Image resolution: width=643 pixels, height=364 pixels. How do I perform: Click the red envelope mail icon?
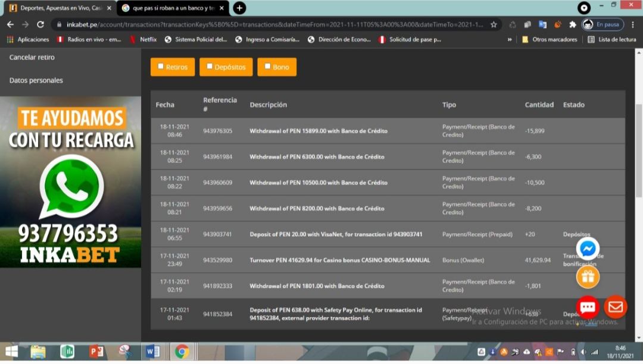(x=616, y=307)
